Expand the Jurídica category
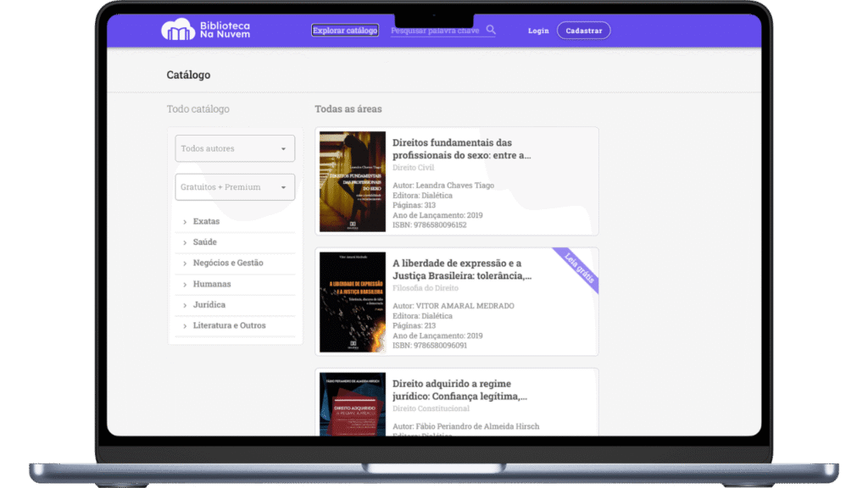This screenshot has width=868, height=488. pos(235,305)
